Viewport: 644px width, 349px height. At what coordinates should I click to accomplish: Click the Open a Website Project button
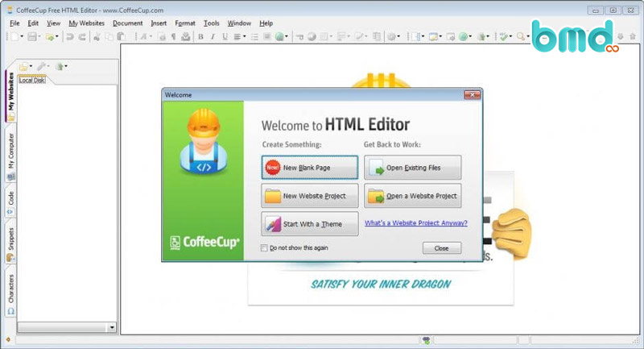412,196
